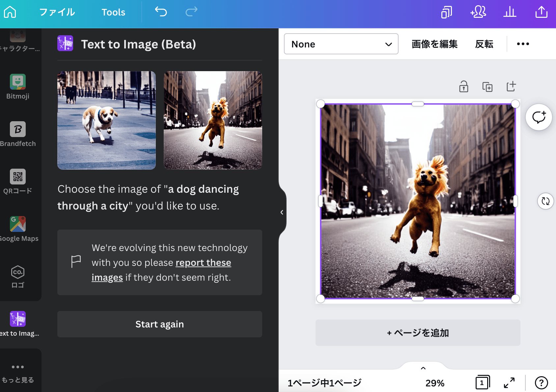
Task: Expand the page thumbnails chevron at bottom
Action: point(423,368)
